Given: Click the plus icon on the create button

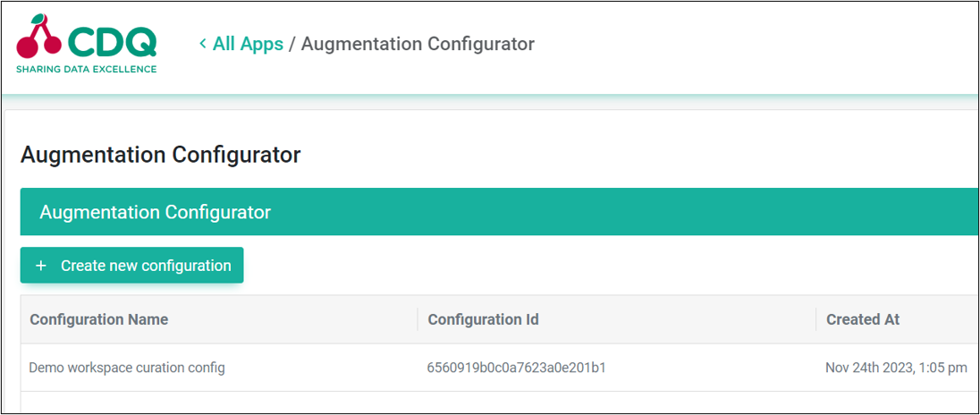Looking at the screenshot, I should point(41,266).
